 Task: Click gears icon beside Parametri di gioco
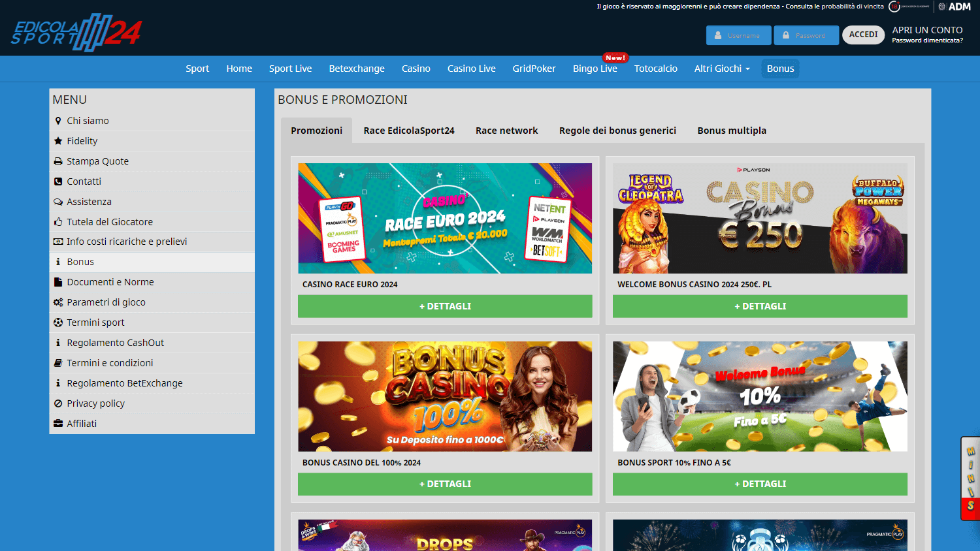(x=58, y=302)
